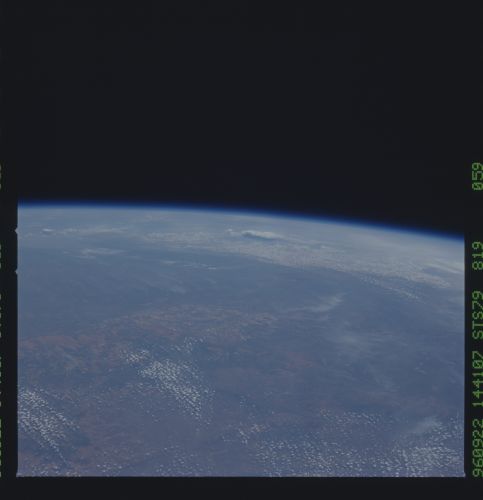Screen dimensions: 483x500
Task: Click the "059" frame number text
Action: pos(477,176)
